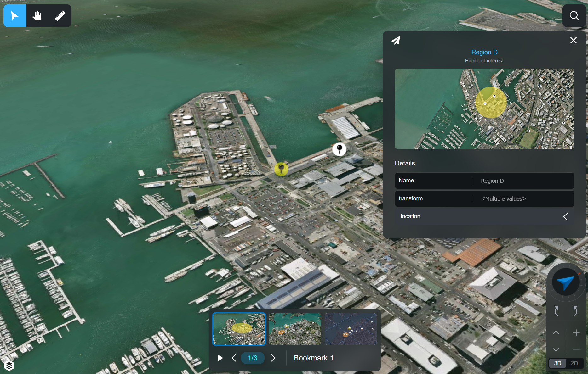
Task: Switch to 2D view mode
Action: (574, 363)
